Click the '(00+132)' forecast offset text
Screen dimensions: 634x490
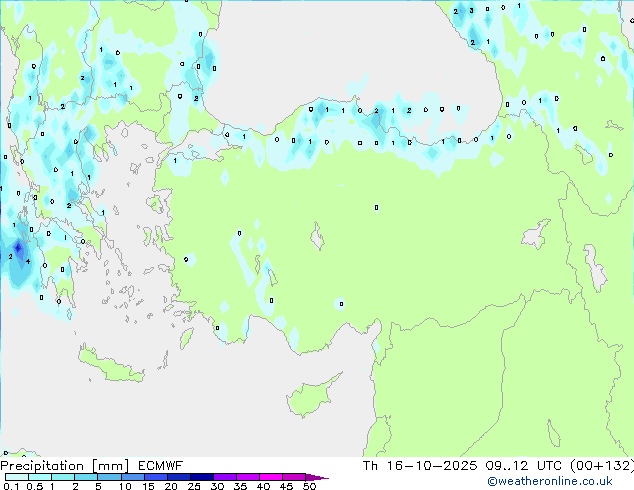[602, 466]
